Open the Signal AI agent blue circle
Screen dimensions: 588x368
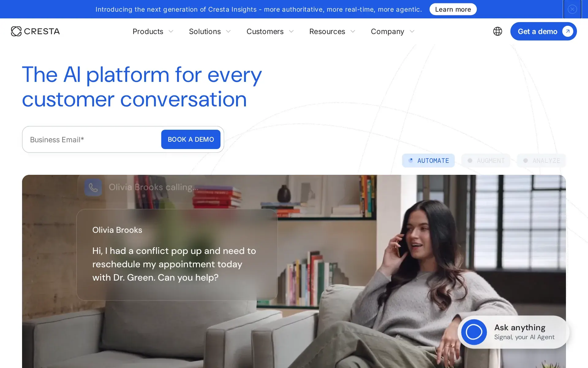tap(474, 332)
